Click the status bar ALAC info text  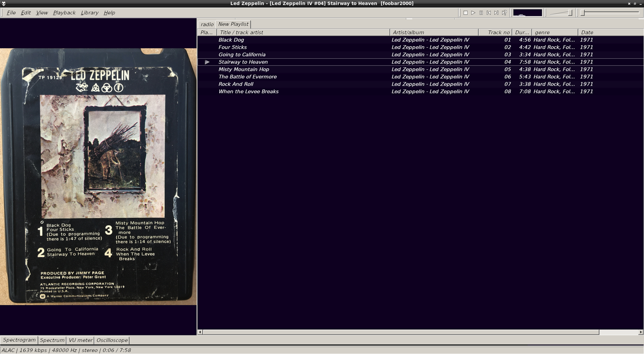click(x=66, y=350)
